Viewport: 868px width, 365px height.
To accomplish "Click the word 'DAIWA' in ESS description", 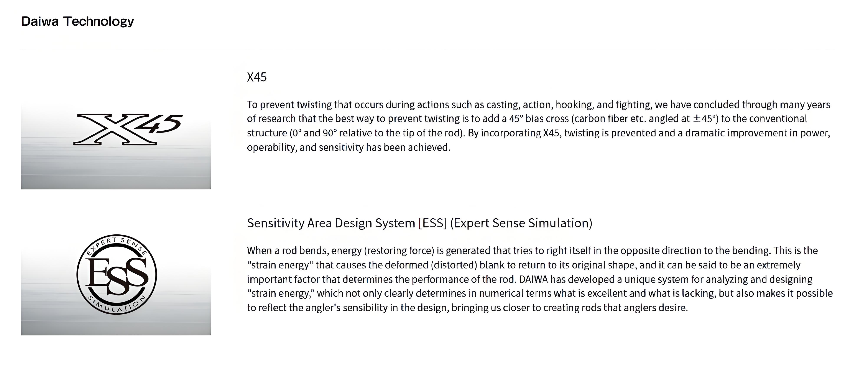I will point(533,279).
